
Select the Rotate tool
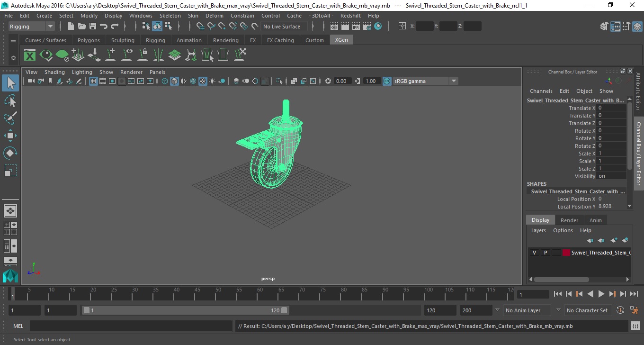(x=10, y=153)
